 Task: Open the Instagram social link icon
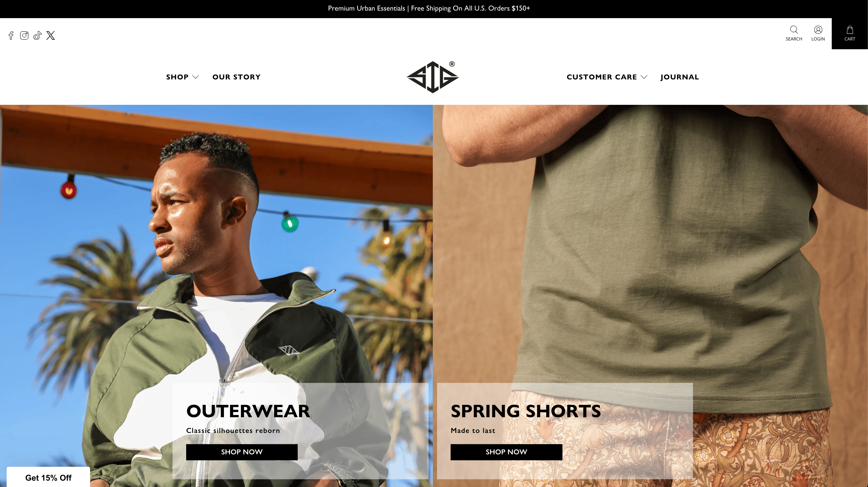pos(24,35)
